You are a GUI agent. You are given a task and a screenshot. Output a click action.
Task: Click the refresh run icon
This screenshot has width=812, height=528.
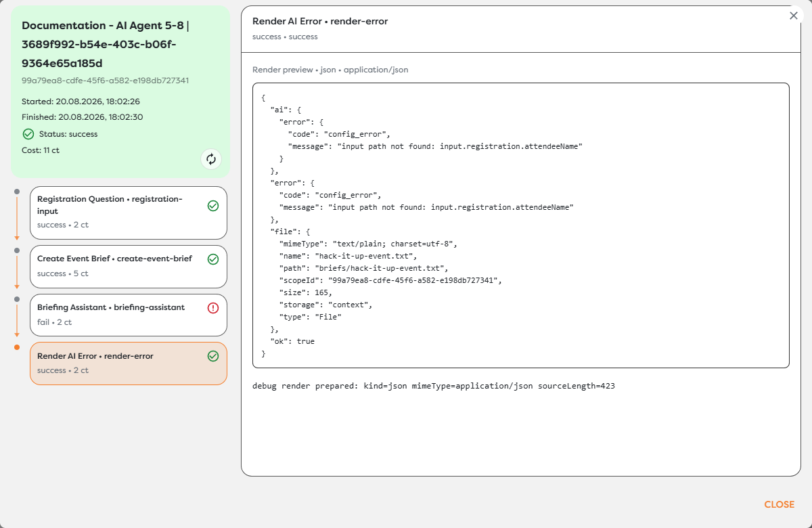point(211,159)
